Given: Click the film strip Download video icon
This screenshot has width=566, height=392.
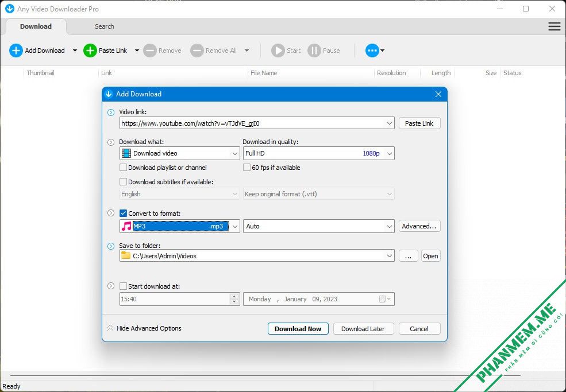Looking at the screenshot, I should pyautogui.click(x=126, y=153).
